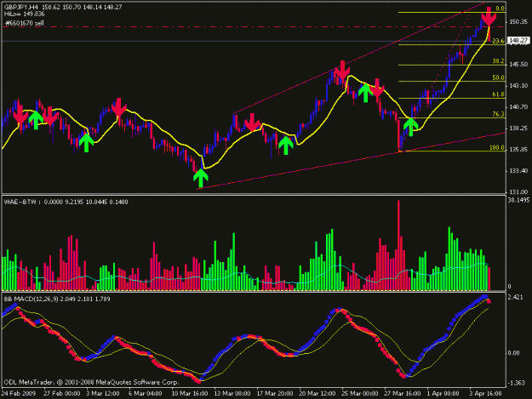Click the 13 Mar 08:00 time label
The image size is (532, 399).
coord(232,394)
